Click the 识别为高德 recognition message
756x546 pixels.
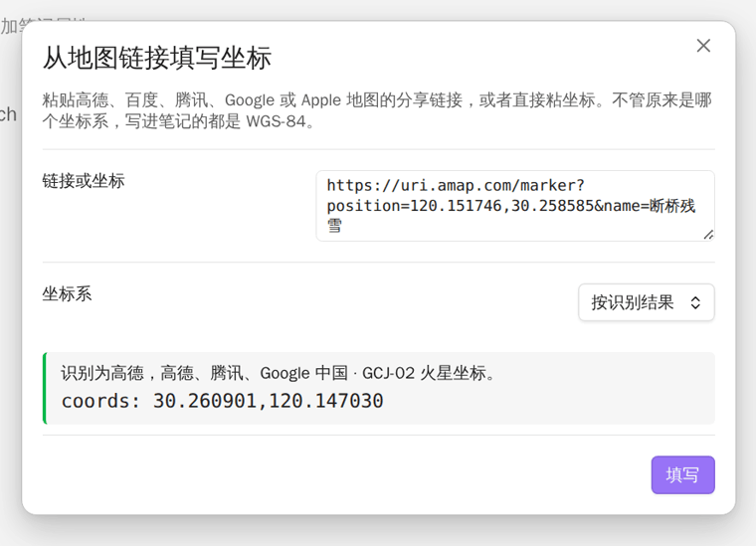tap(278, 373)
